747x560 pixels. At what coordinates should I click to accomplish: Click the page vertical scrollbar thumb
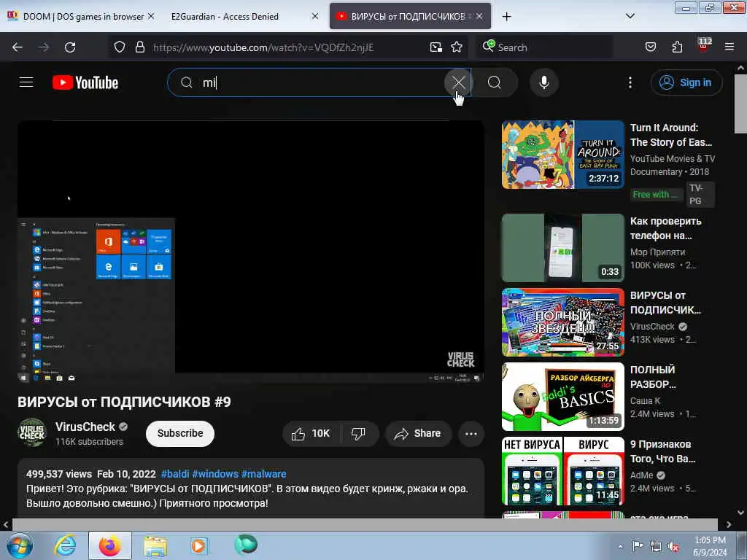tap(741, 104)
